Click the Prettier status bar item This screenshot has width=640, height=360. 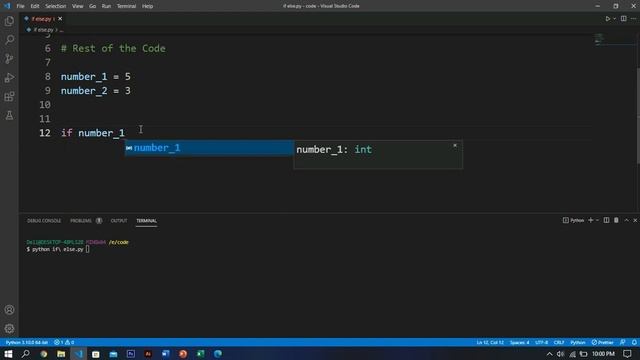coord(602,342)
